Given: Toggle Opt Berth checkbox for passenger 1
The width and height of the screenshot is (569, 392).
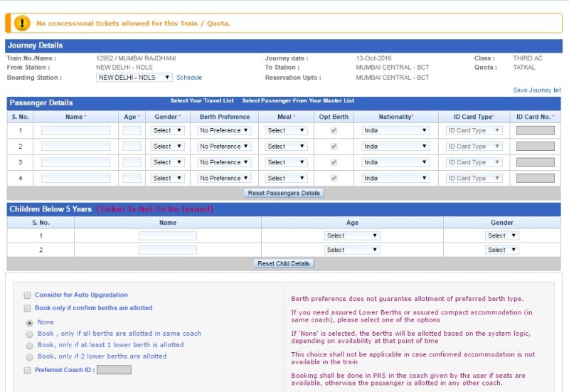Looking at the screenshot, I should coord(334,130).
